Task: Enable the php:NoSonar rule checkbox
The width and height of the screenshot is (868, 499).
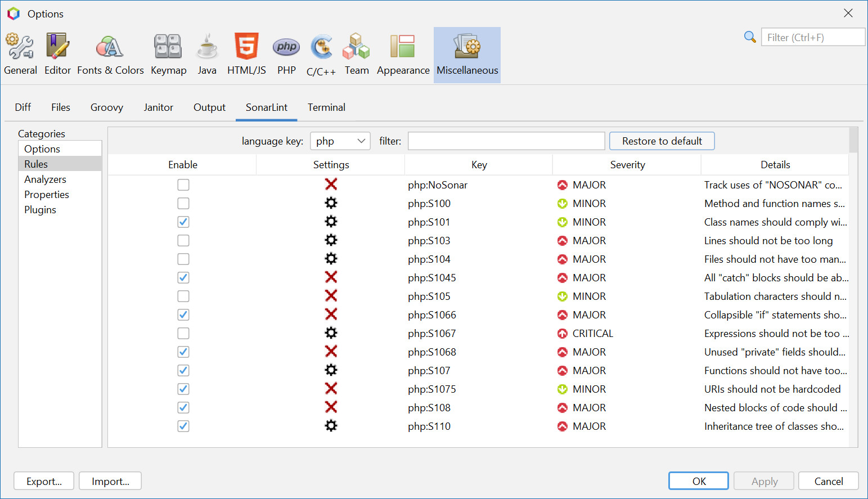Action: [x=183, y=185]
